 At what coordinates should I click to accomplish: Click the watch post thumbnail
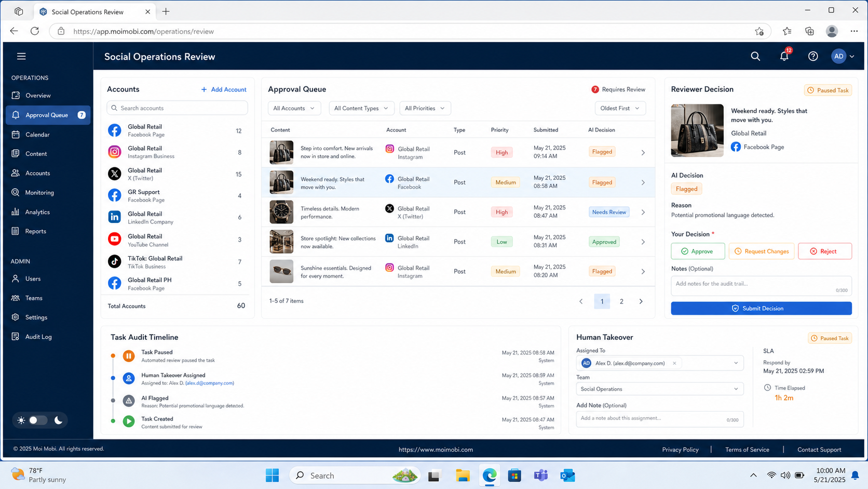(281, 212)
